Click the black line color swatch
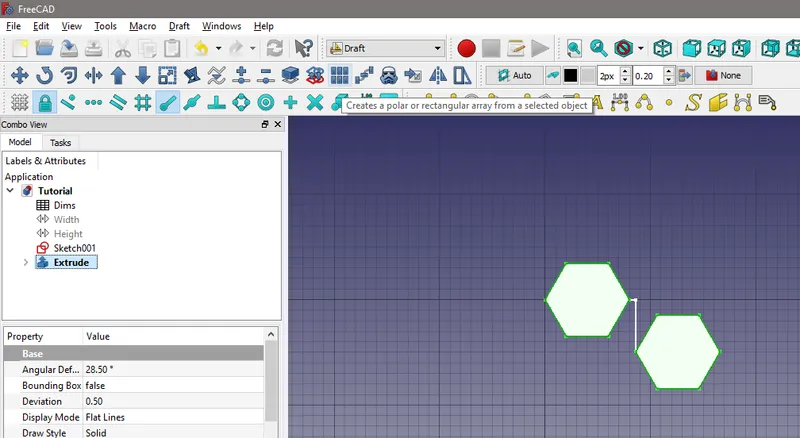 point(570,75)
